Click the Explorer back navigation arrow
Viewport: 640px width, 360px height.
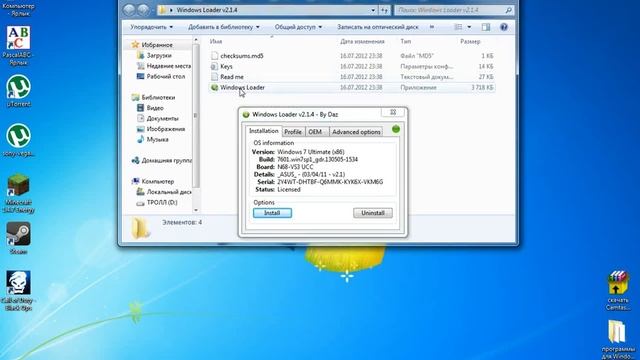point(129,10)
